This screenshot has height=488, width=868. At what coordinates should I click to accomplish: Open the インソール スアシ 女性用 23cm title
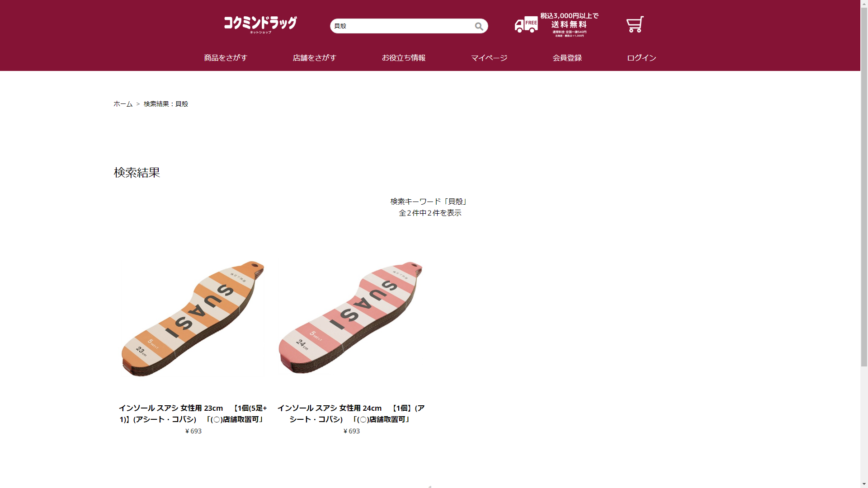pyautogui.click(x=193, y=414)
